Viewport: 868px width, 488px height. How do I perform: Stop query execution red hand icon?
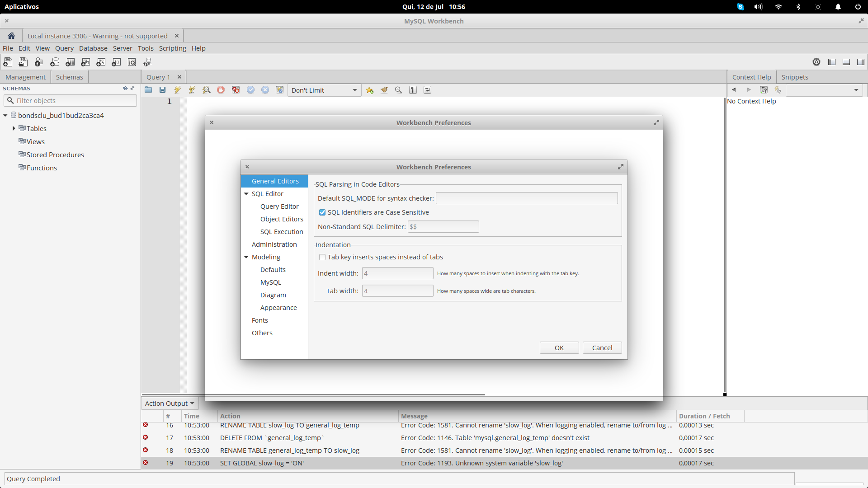tap(221, 90)
